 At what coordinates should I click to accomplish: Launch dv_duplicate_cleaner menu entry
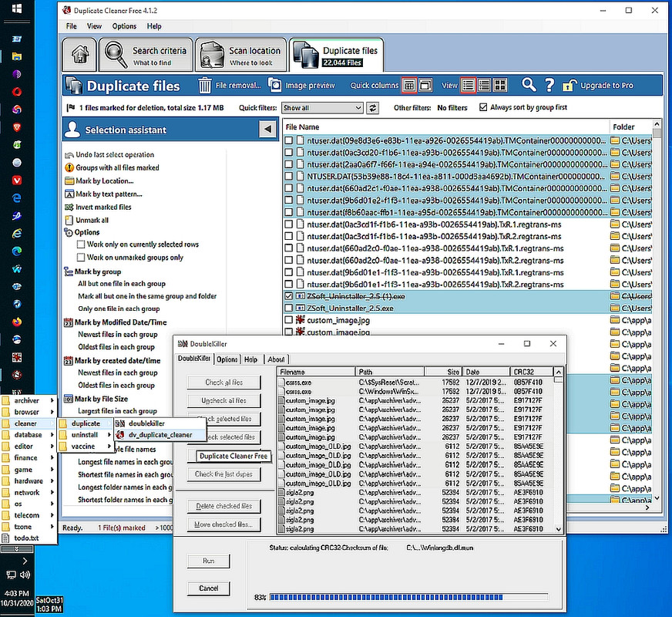(160, 435)
